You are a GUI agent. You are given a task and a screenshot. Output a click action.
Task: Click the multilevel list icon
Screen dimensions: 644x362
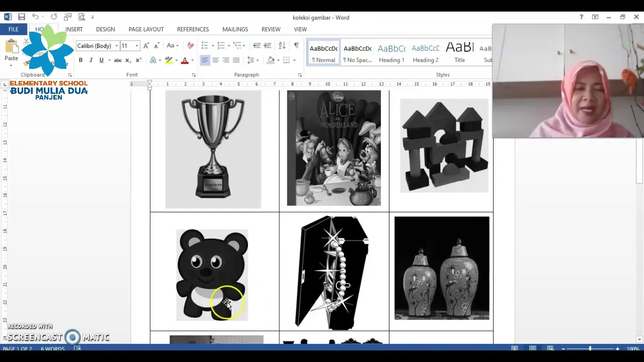pyautogui.click(x=237, y=46)
